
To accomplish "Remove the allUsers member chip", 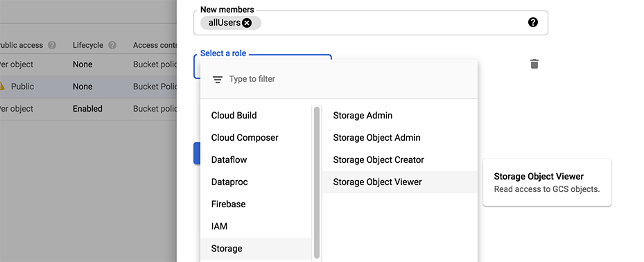I will (246, 23).
